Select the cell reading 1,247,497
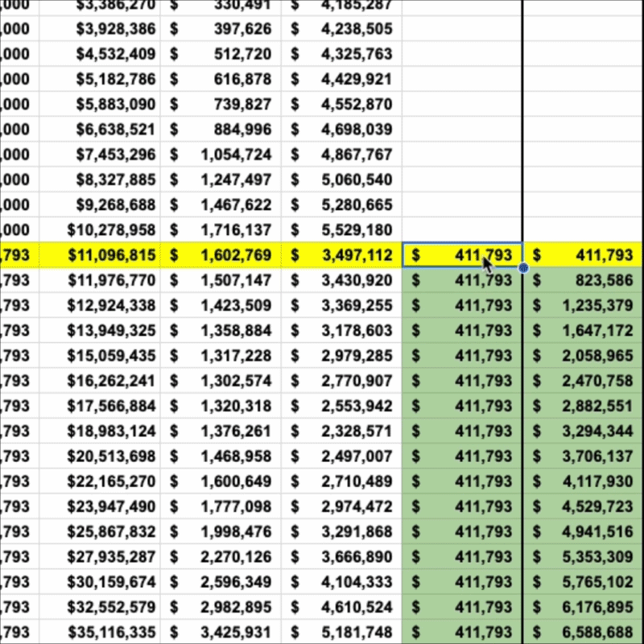This screenshot has width=644, height=644. [x=221, y=180]
